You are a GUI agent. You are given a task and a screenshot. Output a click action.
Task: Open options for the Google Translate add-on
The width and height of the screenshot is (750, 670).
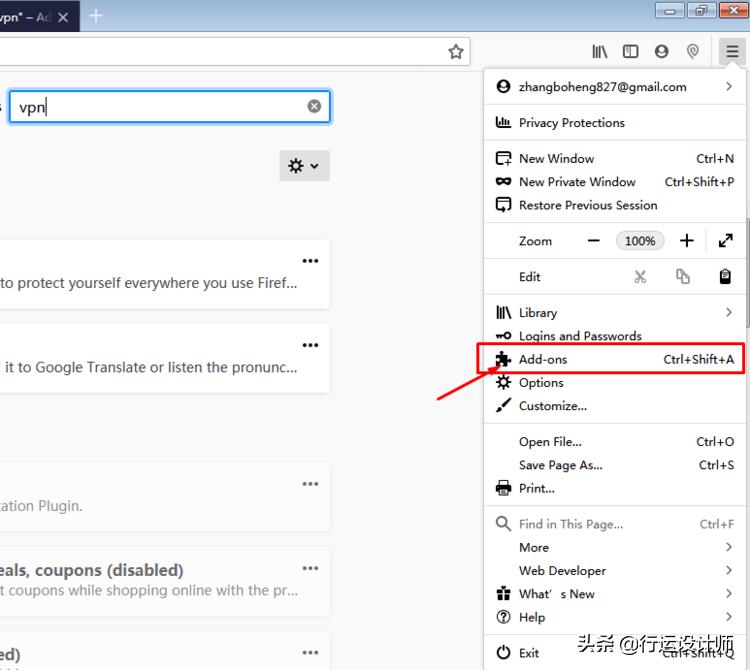click(x=310, y=345)
